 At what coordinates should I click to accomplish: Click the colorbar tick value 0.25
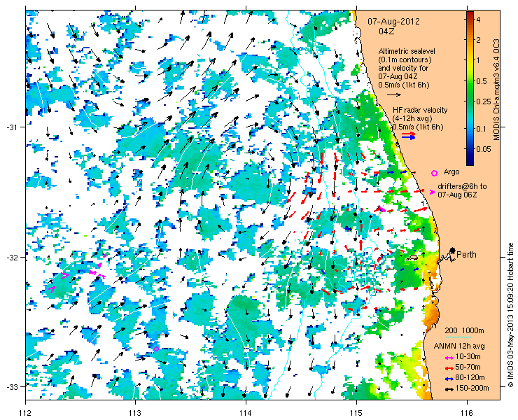483,101
